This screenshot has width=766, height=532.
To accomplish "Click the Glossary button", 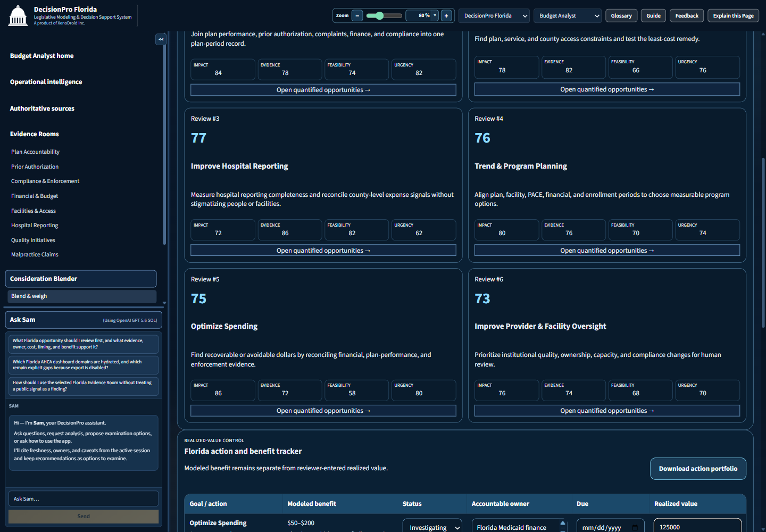I will pos(621,15).
